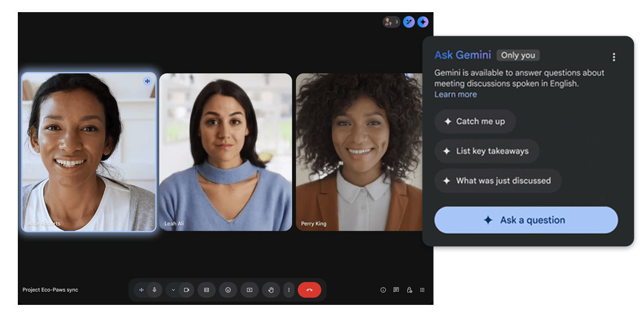Open the audio settings beside the microphone
Screen dimensions: 644x317
click(x=141, y=290)
